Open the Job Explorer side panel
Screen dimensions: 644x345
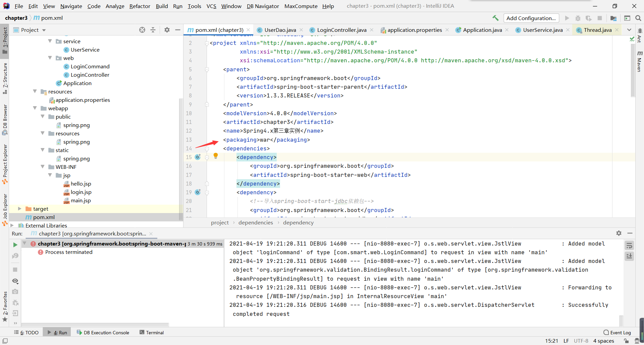[5, 210]
